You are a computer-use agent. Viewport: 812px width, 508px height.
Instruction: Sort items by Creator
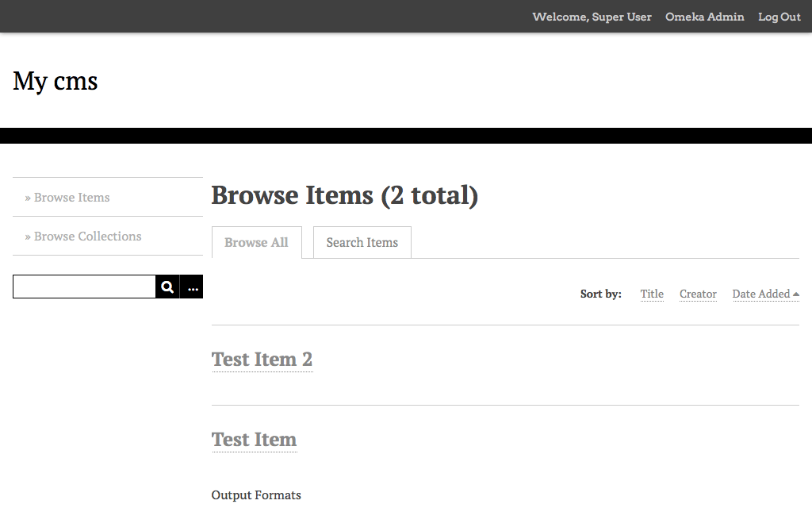(x=698, y=294)
